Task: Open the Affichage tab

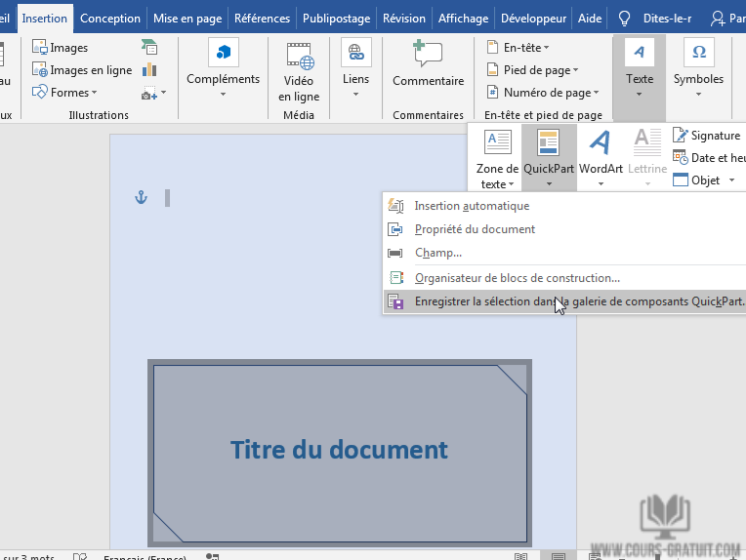Action: point(464,19)
